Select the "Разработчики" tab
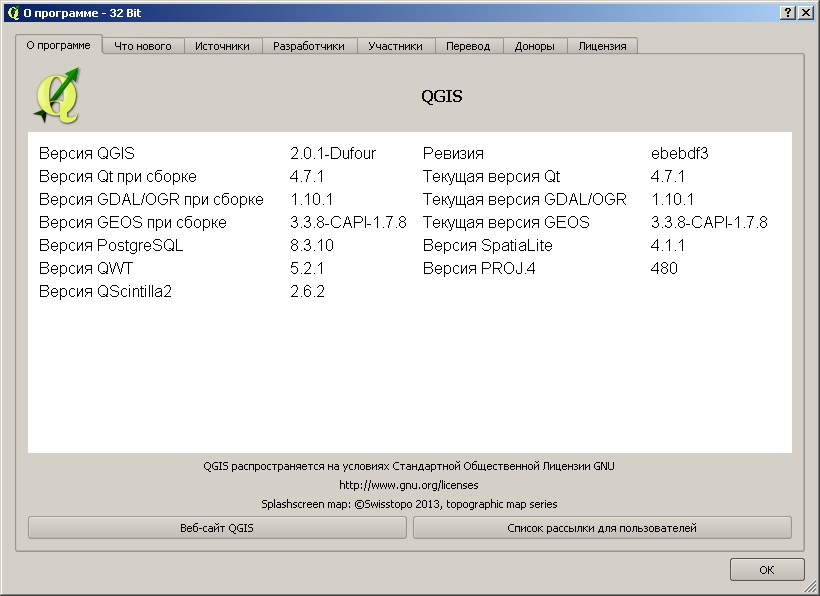Viewport: 820px width, 596px height. click(310, 45)
